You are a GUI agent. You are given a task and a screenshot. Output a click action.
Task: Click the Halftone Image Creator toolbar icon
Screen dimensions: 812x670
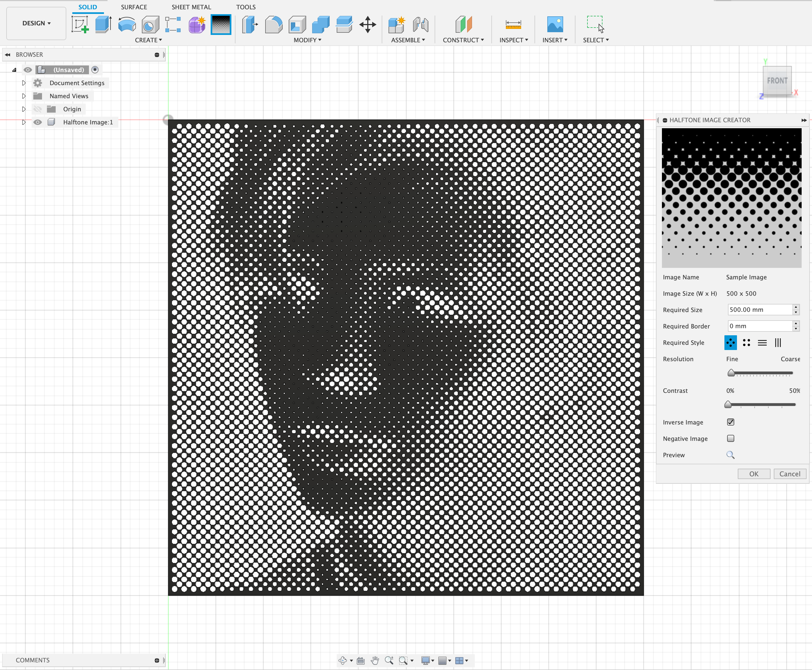click(221, 24)
